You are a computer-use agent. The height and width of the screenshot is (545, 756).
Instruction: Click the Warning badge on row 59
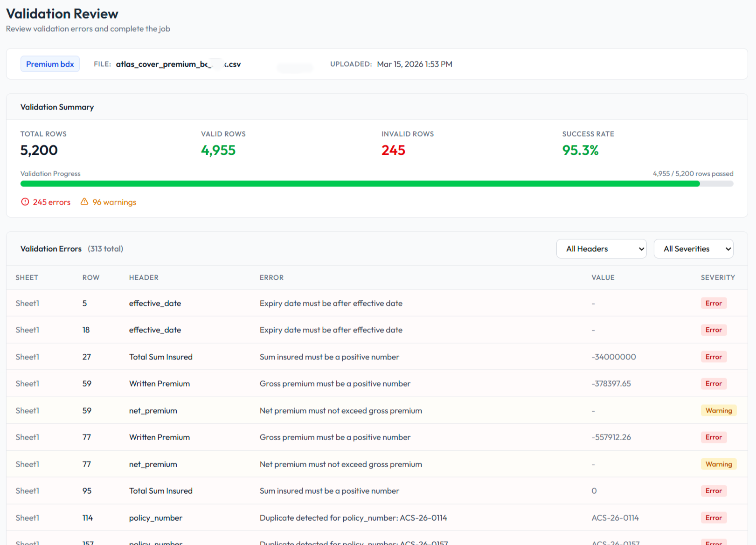coord(719,410)
